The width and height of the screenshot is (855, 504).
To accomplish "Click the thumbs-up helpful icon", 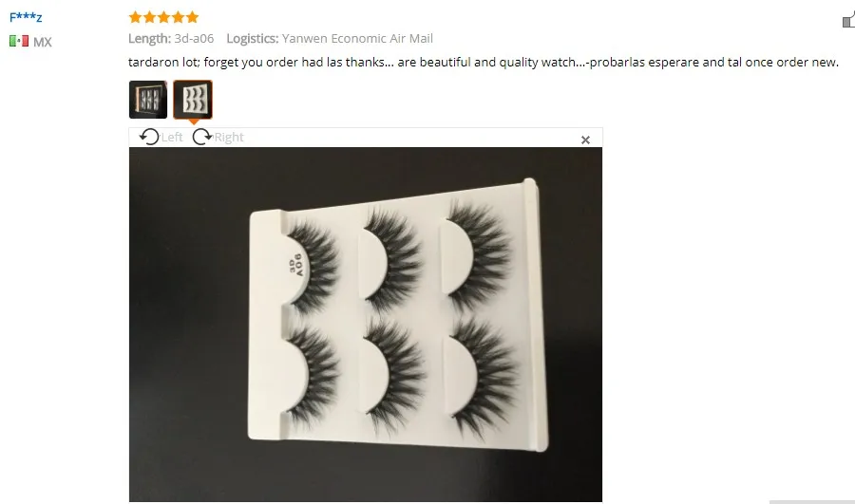I will pos(848,20).
